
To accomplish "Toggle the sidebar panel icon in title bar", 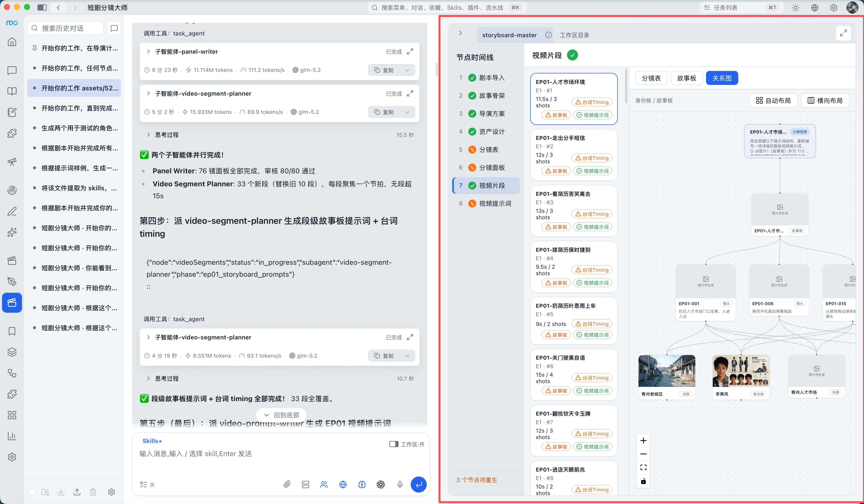I will 42,7.
